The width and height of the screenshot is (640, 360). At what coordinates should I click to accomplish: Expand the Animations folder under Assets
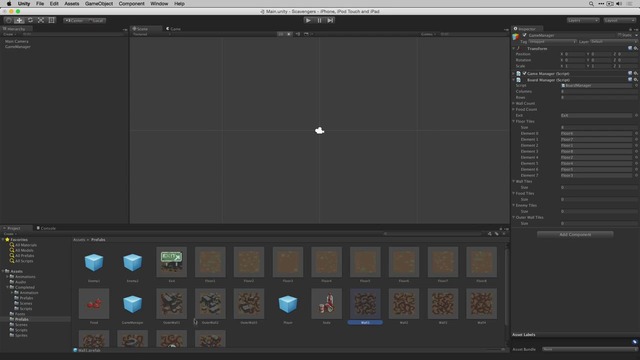click(7, 277)
